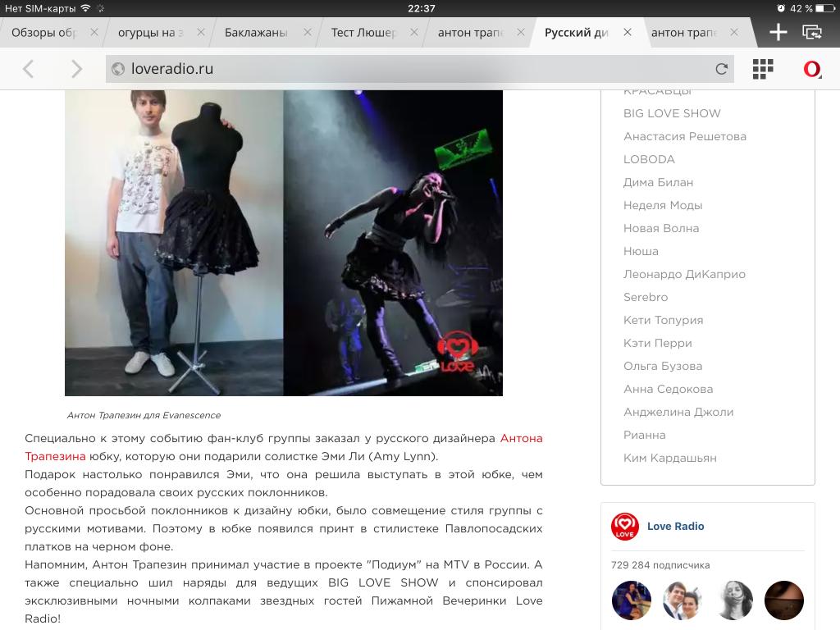Close the Баклажаны tab
840x630 pixels.
click(308, 32)
